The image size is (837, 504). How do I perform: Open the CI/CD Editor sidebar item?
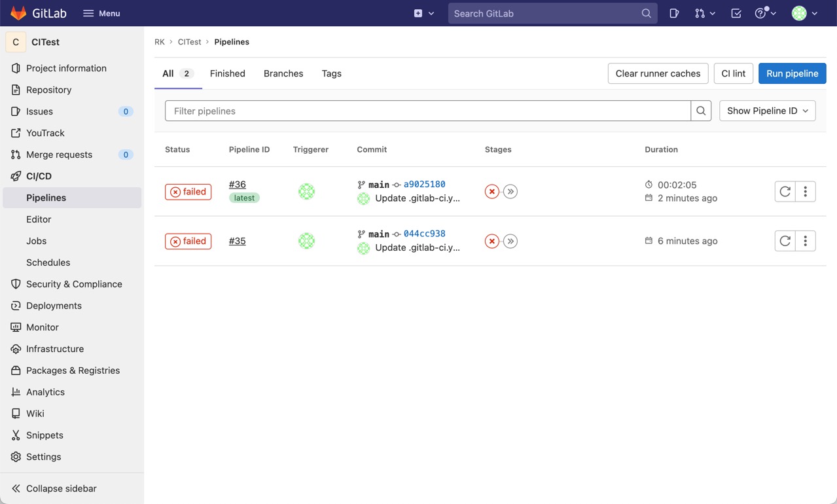[72, 219]
